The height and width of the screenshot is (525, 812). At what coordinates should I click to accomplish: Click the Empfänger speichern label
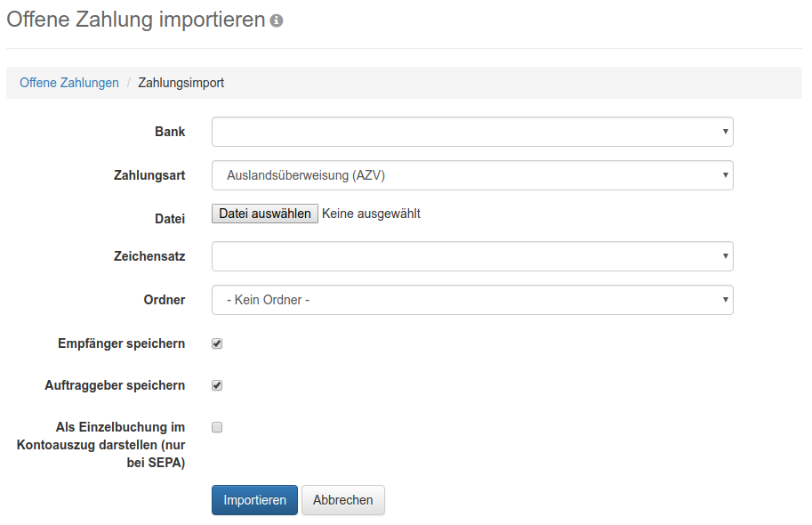pos(121,343)
